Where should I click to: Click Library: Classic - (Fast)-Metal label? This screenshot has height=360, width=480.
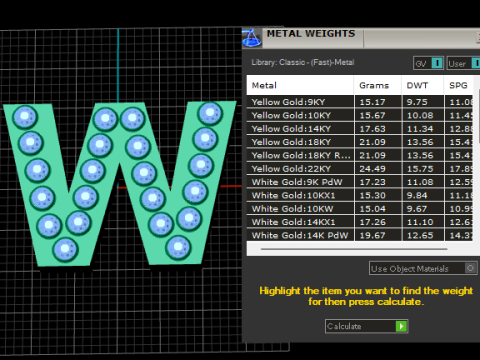point(303,62)
